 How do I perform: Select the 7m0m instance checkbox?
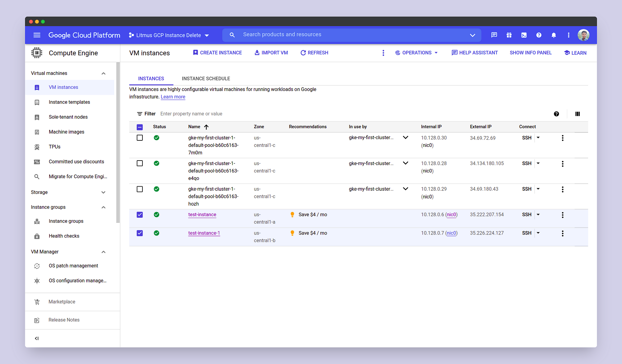(x=140, y=138)
